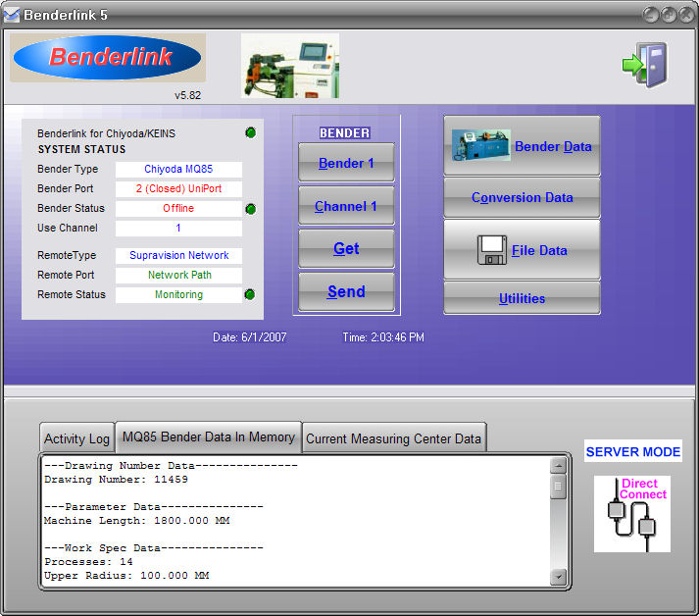Switch to the Activity Log tab
Viewport: 699px width, 616px height.
tap(76, 438)
